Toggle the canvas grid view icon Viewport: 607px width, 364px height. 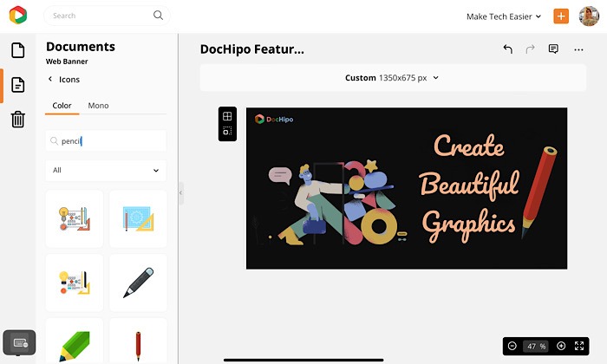point(227,116)
